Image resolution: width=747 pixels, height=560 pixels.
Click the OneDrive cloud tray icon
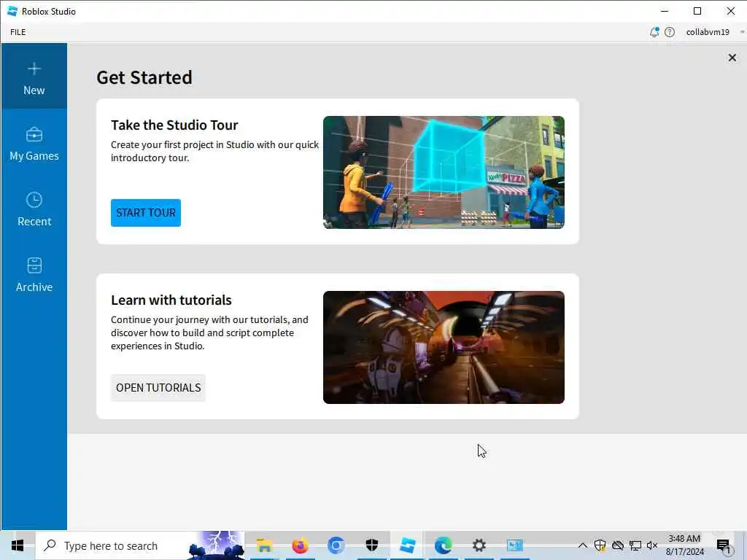617,545
